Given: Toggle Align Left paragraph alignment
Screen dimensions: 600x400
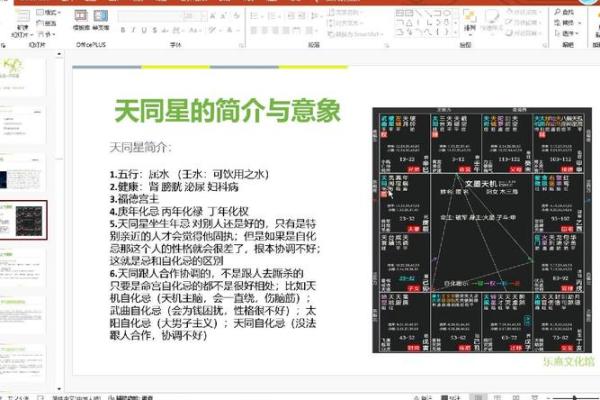Looking at the screenshot, I should click(254, 30).
